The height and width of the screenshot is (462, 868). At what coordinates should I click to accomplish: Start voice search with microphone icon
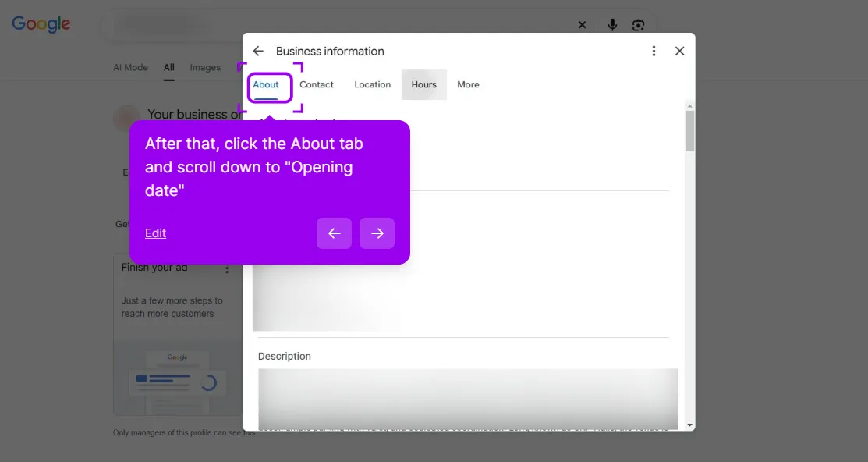pos(612,25)
